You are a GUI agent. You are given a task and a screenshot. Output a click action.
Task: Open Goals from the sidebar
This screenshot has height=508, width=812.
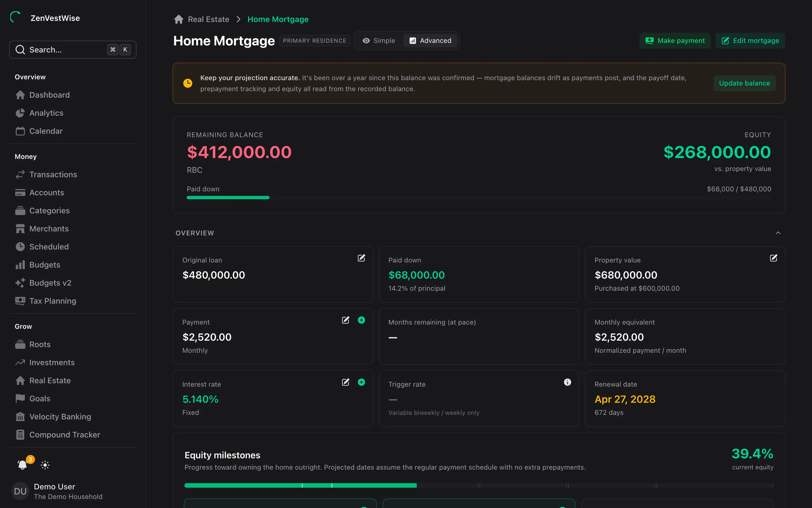72,399
